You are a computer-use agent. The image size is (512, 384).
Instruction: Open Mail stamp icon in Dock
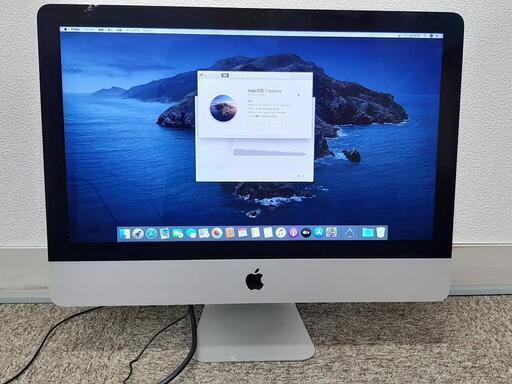(164, 233)
